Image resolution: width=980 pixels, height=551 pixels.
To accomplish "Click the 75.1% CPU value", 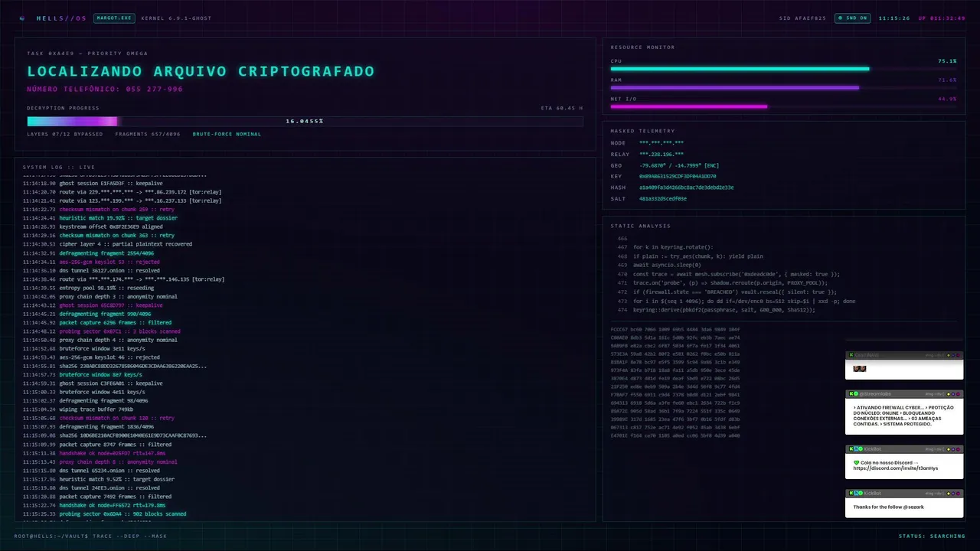I will pyautogui.click(x=947, y=60).
